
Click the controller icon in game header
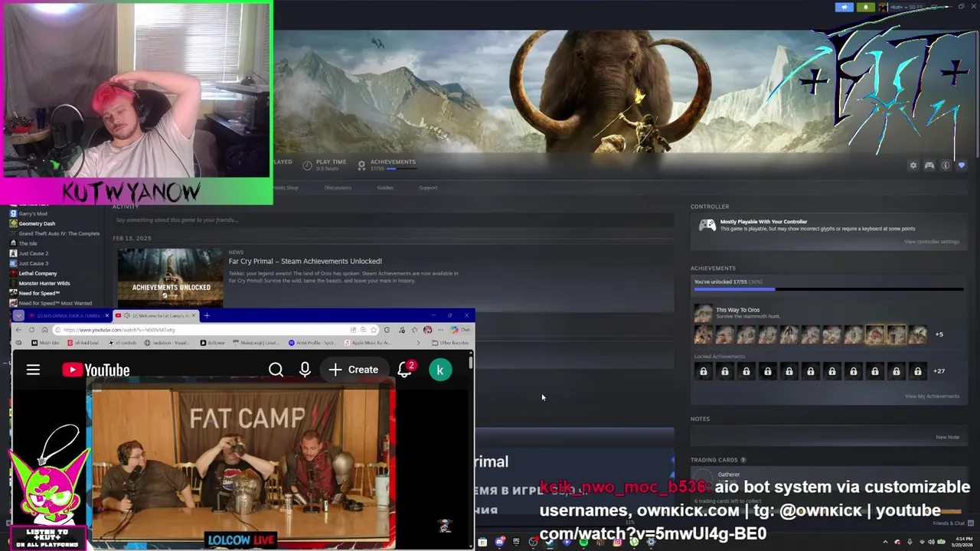pos(929,165)
